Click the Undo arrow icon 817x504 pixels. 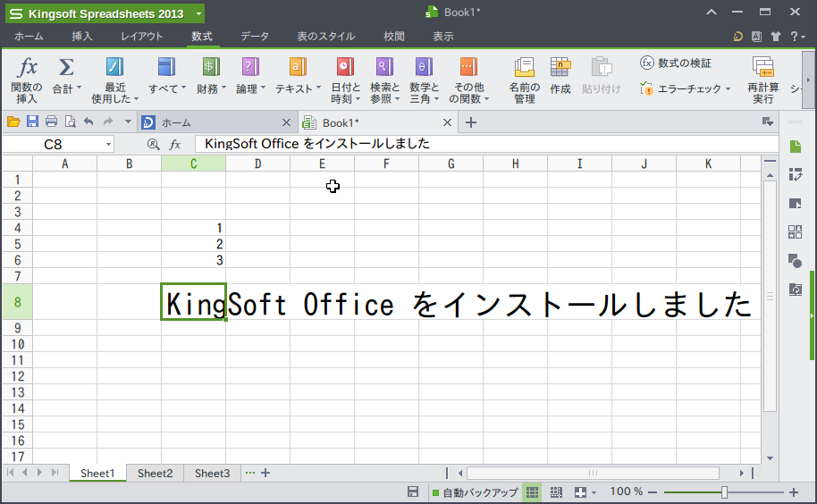coord(89,122)
